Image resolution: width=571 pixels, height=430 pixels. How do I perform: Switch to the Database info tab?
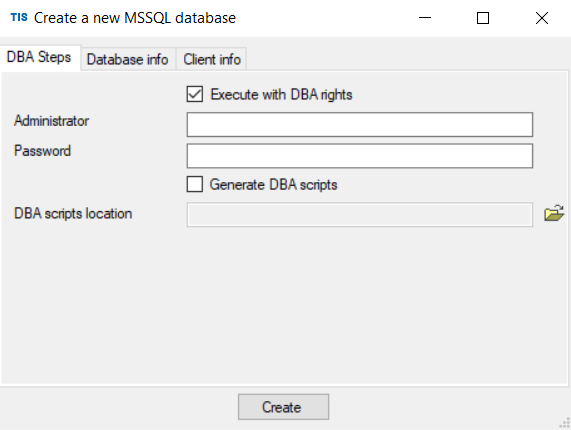(x=128, y=59)
